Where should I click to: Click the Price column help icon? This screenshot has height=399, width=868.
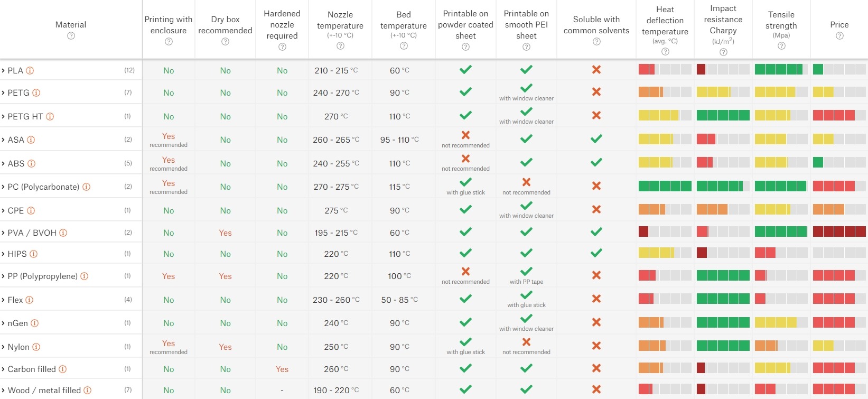point(839,35)
